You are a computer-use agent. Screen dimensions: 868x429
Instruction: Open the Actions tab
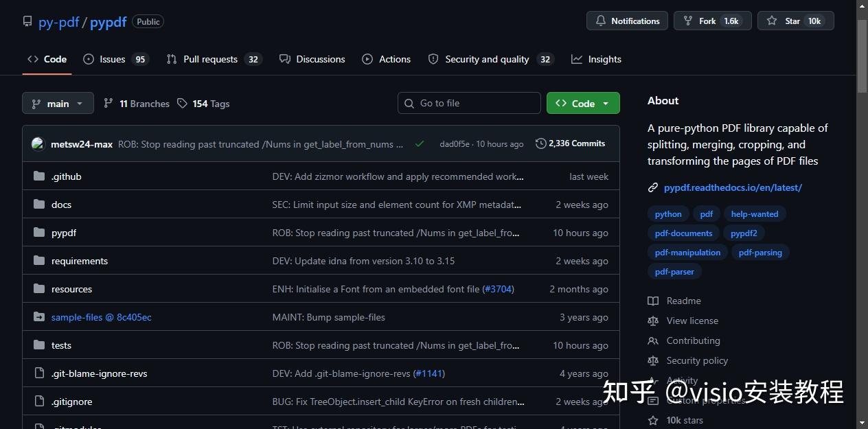pyautogui.click(x=387, y=59)
